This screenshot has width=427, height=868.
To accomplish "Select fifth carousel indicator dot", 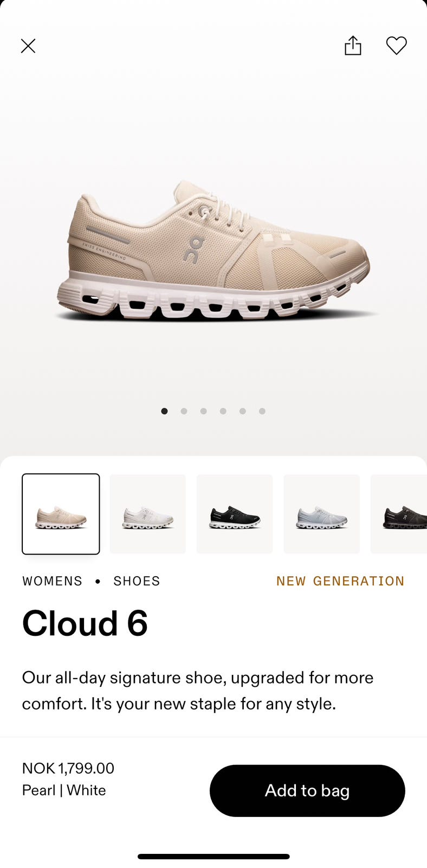I will tap(243, 411).
